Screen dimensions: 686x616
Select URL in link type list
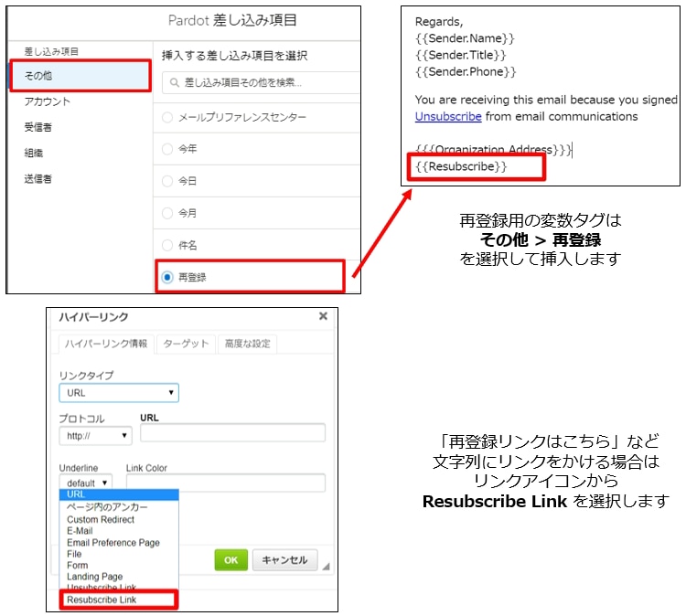click(119, 494)
